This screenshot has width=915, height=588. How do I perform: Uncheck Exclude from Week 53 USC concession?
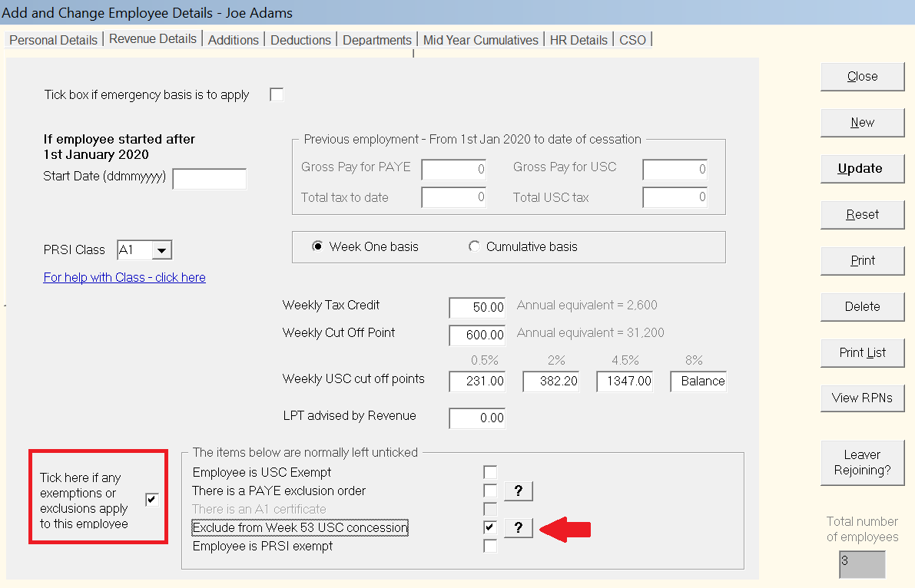(489, 527)
